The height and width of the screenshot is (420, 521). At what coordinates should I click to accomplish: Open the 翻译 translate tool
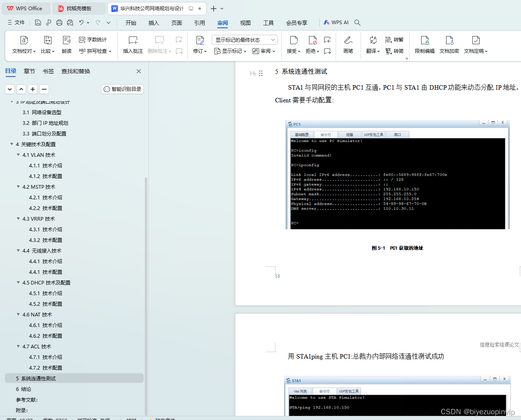click(373, 45)
